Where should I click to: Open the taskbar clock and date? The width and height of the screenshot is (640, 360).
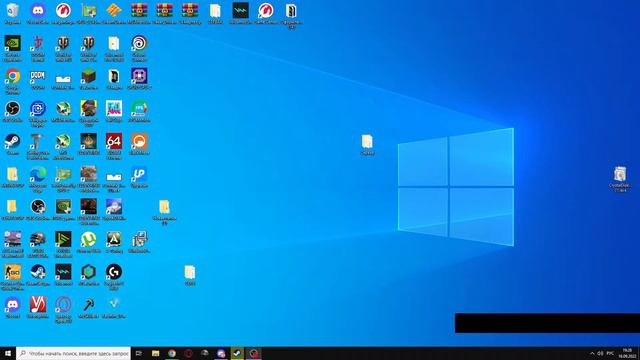tap(627, 353)
